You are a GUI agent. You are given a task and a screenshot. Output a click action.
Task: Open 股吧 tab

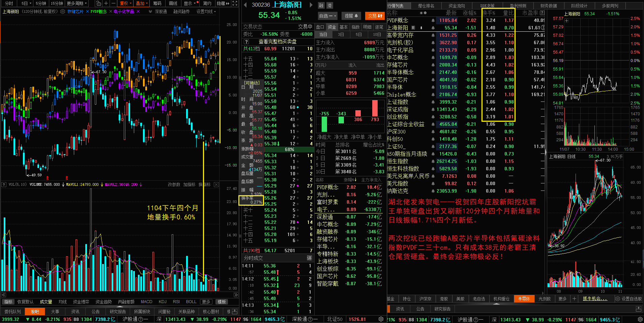pos(35,312)
